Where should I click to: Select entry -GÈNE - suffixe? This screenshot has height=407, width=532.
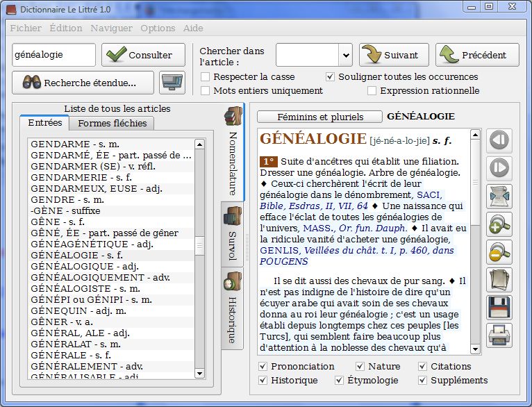(x=112, y=211)
